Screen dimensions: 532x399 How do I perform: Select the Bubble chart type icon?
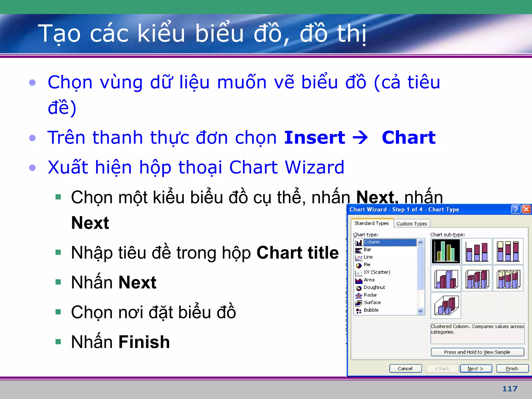coord(359,311)
